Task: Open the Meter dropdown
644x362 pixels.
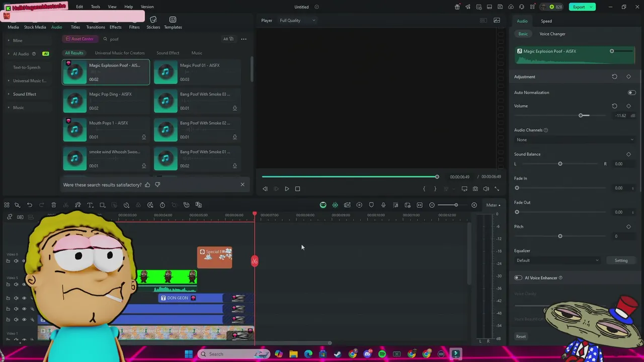Action: click(493, 205)
